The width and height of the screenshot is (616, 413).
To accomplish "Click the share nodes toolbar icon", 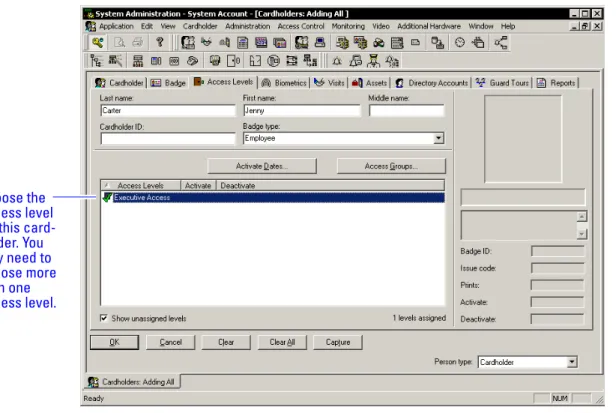I will (500, 42).
